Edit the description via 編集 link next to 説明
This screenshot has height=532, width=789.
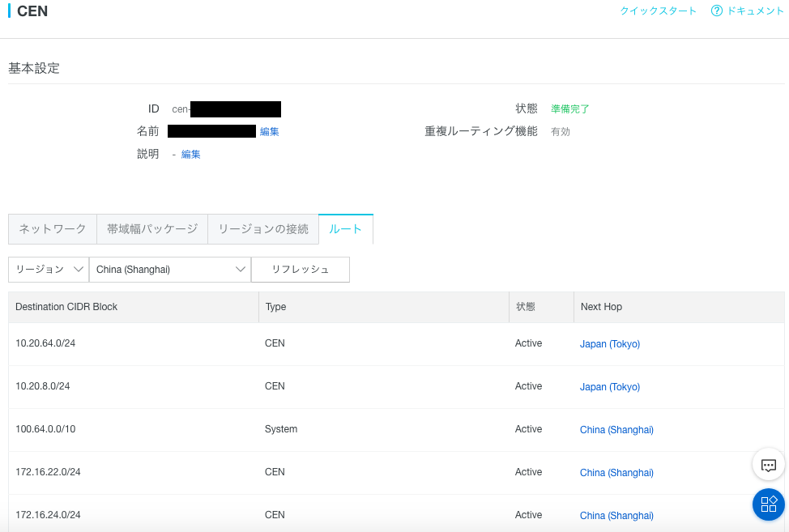pyautogui.click(x=190, y=155)
